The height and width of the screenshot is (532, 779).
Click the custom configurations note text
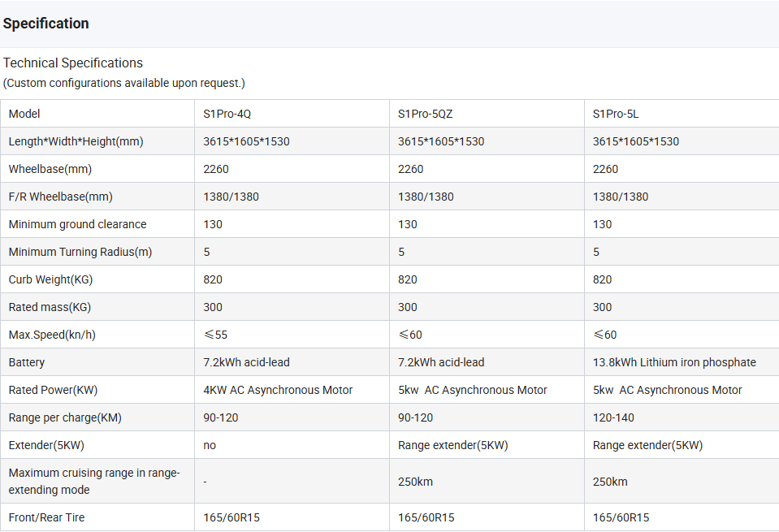coord(123,83)
